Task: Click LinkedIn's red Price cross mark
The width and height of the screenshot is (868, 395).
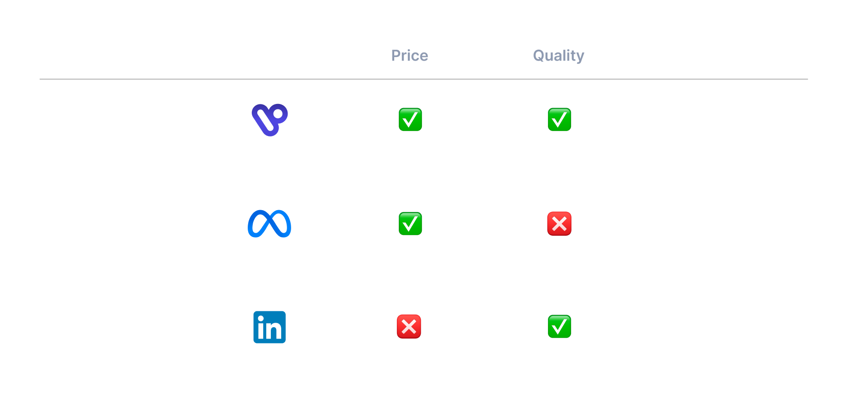Action: tap(409, 327)
